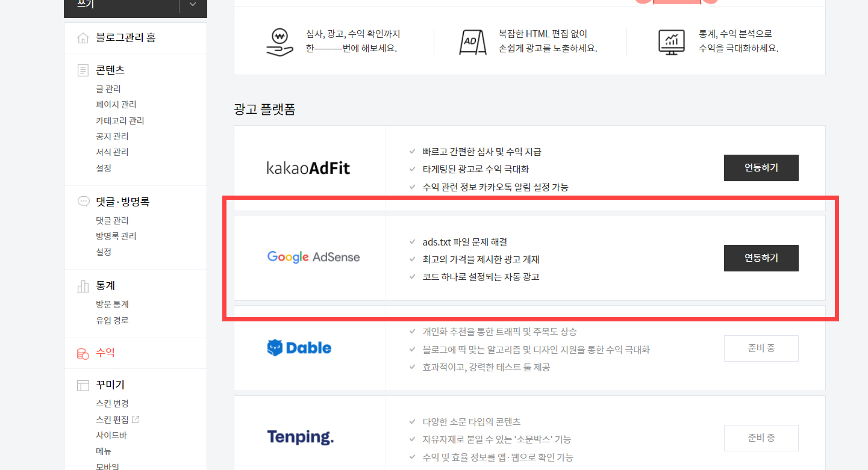Click the text 다양한 소문 타입의 콘텐츠
868x470 pixels.
[472, 422]
